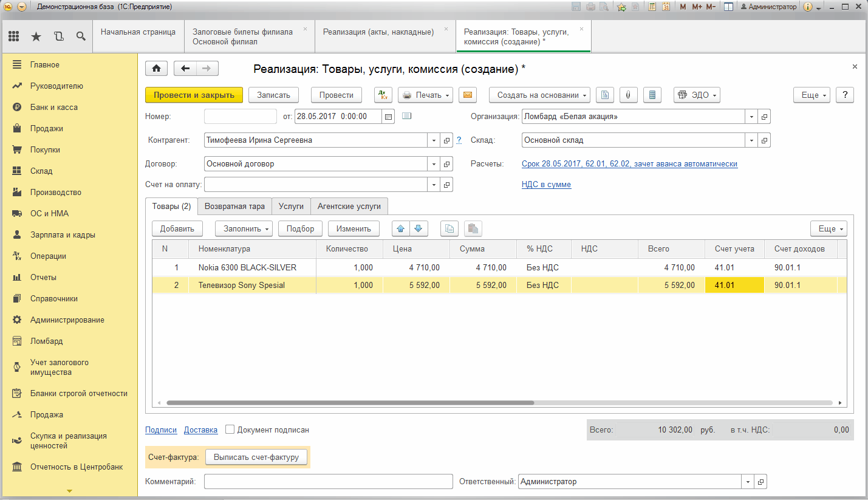The height and width of the screenshot is (500, 868).
Task: Open the Контрагент record with the open button
Action: [x=447, y=140]
